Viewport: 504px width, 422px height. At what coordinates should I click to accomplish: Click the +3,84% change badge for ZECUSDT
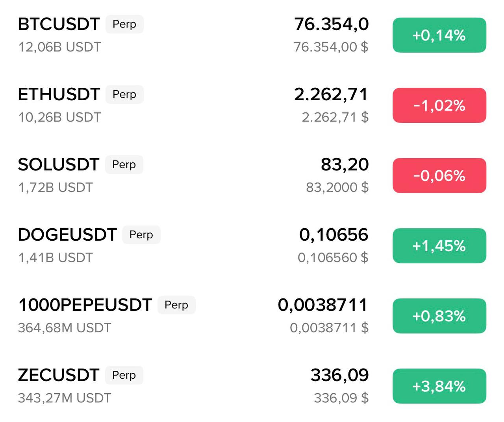coord(439,386)
